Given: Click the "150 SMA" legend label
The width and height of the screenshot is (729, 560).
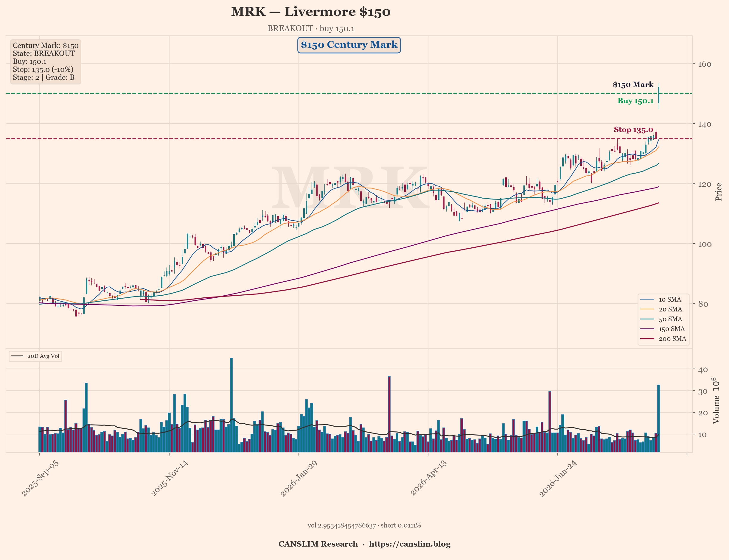Looking at the screenshot, I should (672, 329).
